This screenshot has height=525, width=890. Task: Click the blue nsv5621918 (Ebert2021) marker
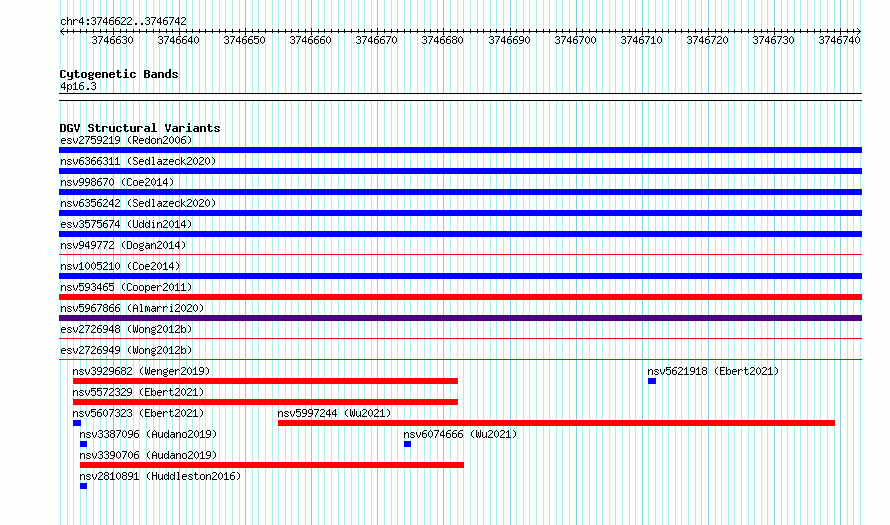(x=652, y=381)
